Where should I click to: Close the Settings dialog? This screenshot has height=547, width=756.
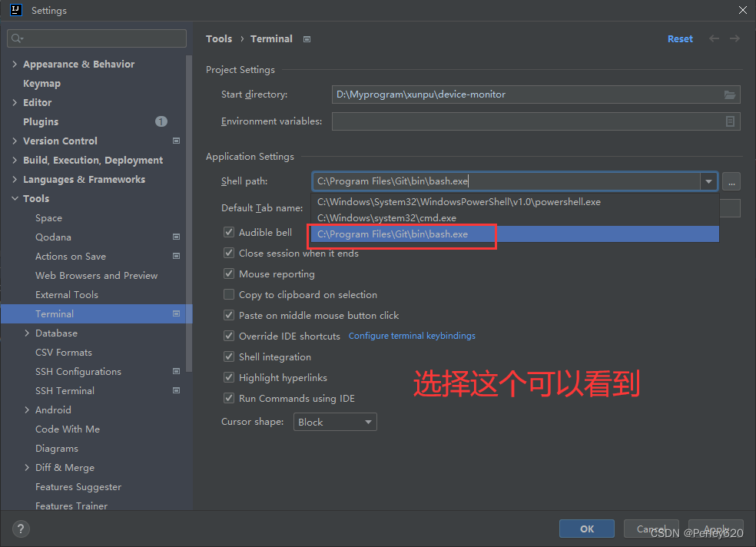pyautogui.click(x=742, y=10)
